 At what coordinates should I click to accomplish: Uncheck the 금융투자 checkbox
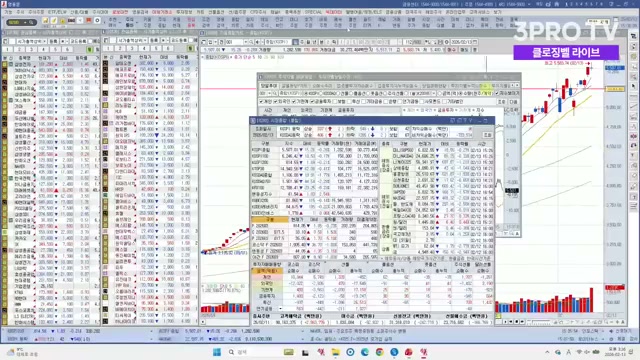click(312, 102)
